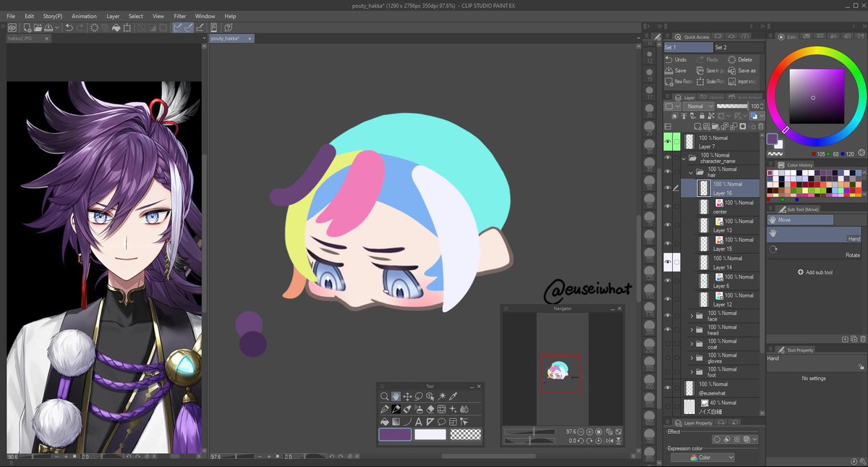Click the Delete layer trash icon

click(760, 125)
